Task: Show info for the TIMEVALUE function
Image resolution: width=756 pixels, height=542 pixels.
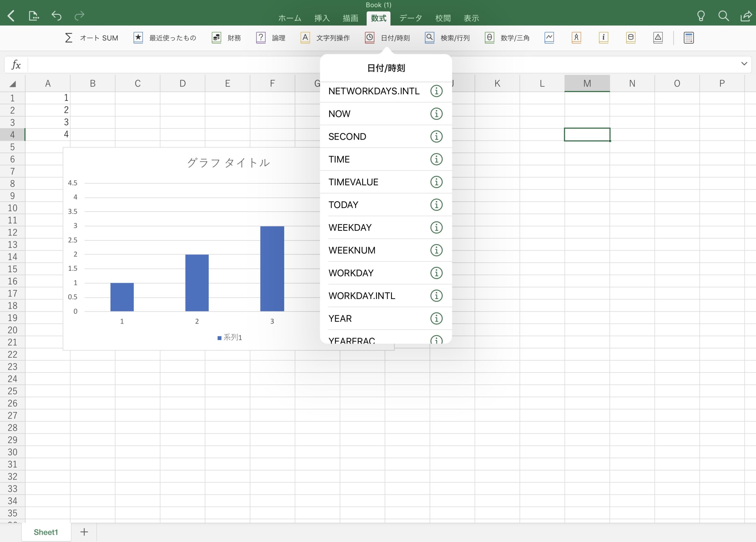Action: coord(436,182)
